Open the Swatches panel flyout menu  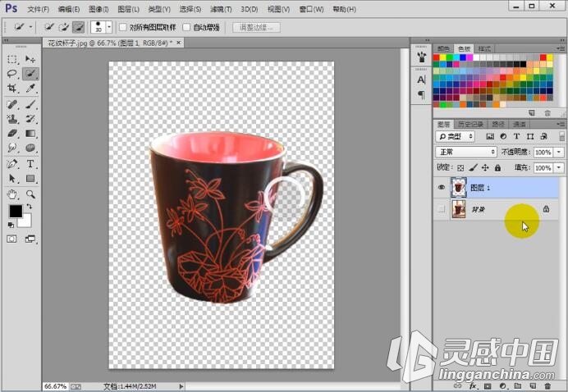[x=561, y=48]
